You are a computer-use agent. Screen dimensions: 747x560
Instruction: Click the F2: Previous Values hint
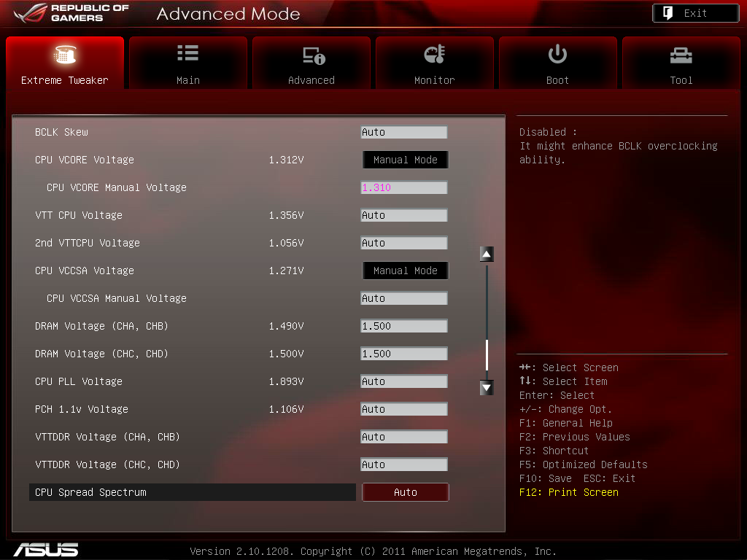[x=575, y=437]
